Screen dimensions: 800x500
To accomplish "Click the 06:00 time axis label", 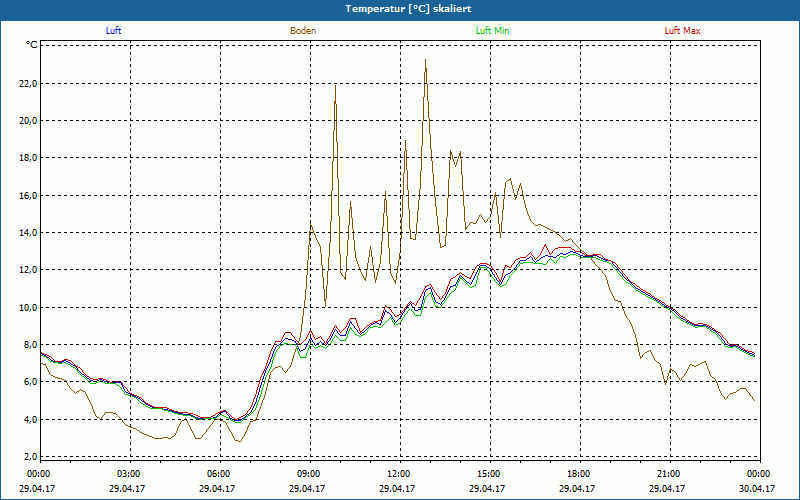I will tap(220, 474).
